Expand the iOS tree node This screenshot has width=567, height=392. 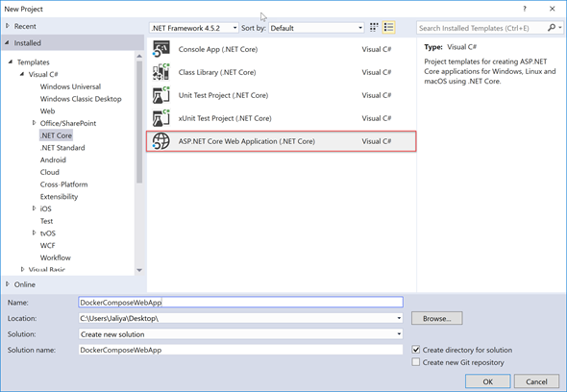coord(34,208)
